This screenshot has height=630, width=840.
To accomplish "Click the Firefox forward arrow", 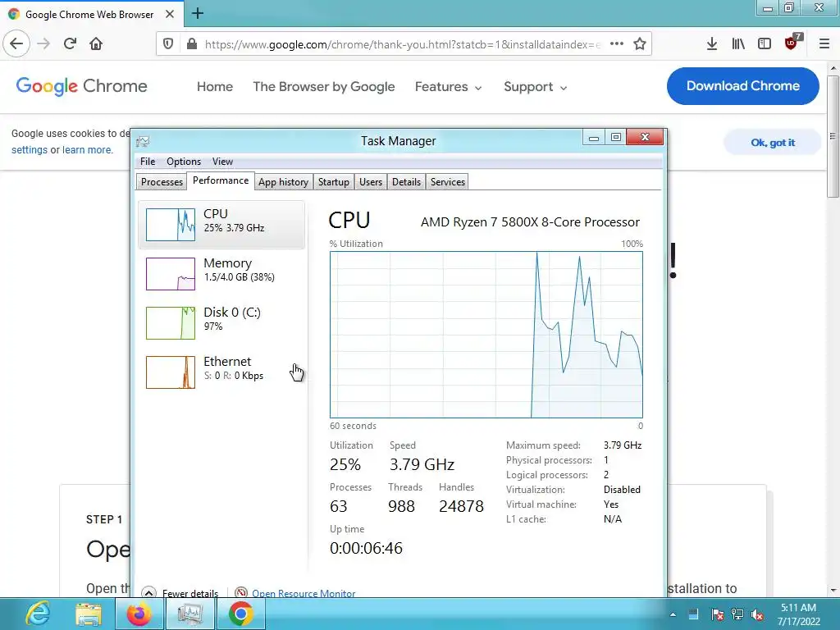I will (x=43, y=44).
